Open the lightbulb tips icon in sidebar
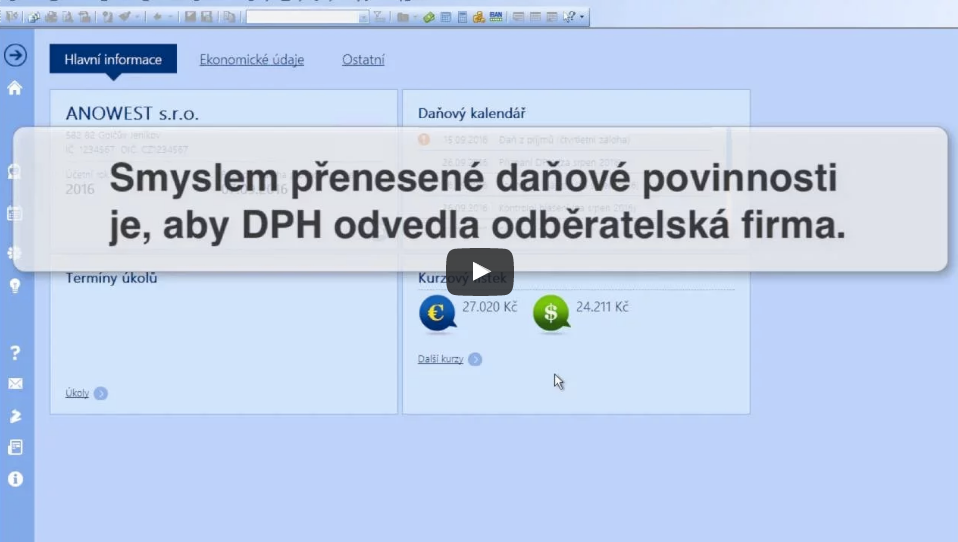 point(15,285)
